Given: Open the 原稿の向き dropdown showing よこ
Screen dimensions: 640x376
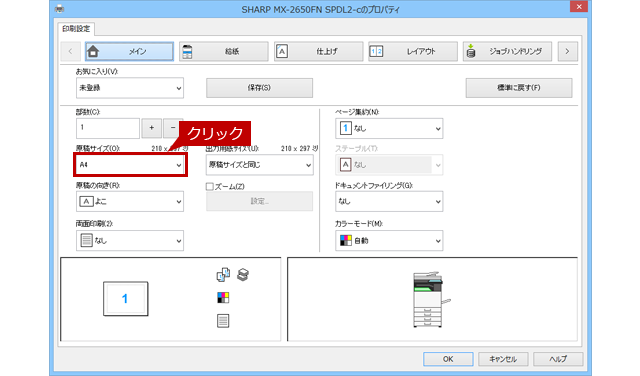Looking at the screenshot, I should point(130,202).
